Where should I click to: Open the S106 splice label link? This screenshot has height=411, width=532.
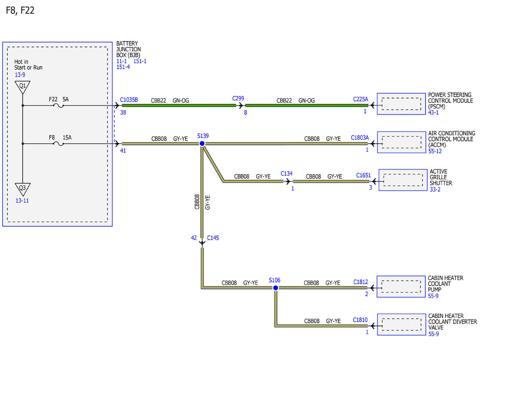coord(274,280)
